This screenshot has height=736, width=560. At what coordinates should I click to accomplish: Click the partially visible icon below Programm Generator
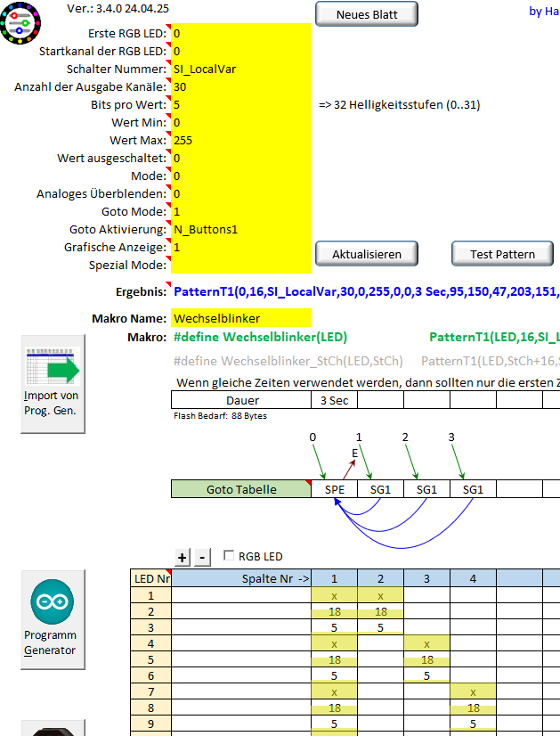pos(53,729)
